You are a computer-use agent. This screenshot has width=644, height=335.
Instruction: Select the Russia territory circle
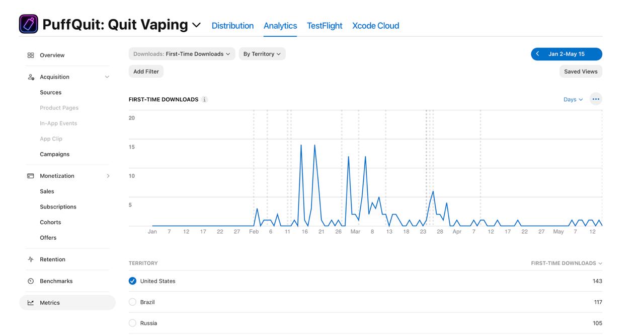pyautogui.click(x=132, y=323)
